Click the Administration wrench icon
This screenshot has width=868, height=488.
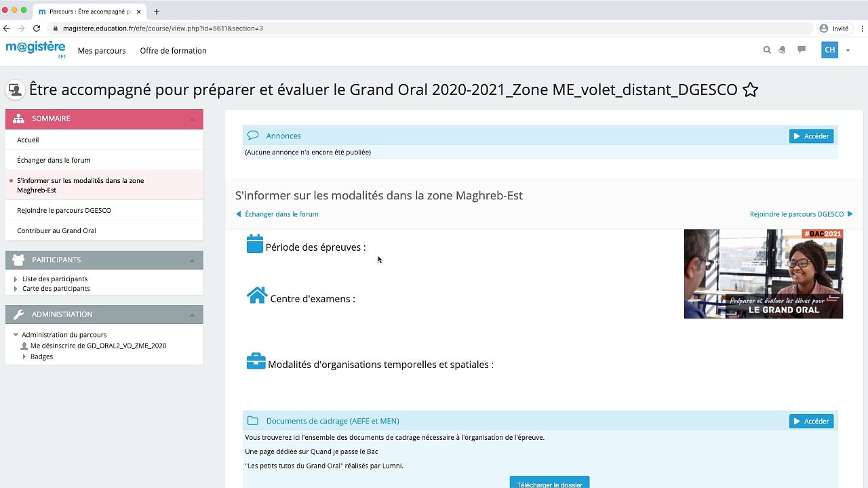18,314
